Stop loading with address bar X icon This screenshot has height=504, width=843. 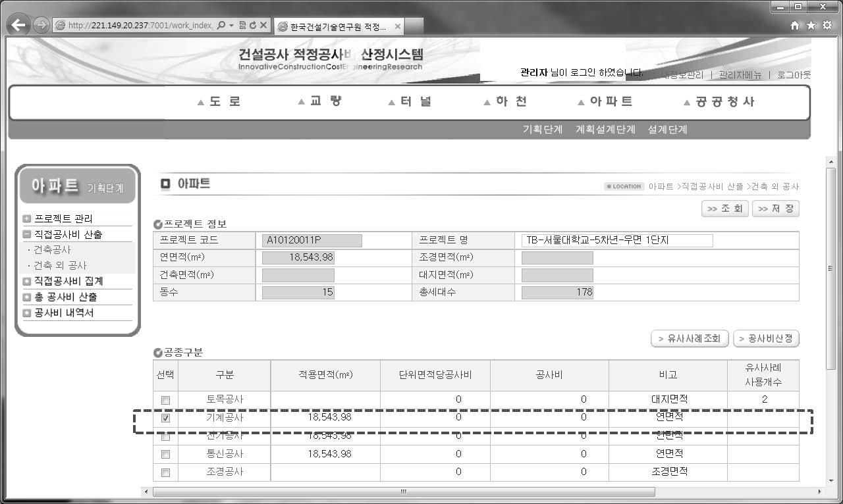263,25
